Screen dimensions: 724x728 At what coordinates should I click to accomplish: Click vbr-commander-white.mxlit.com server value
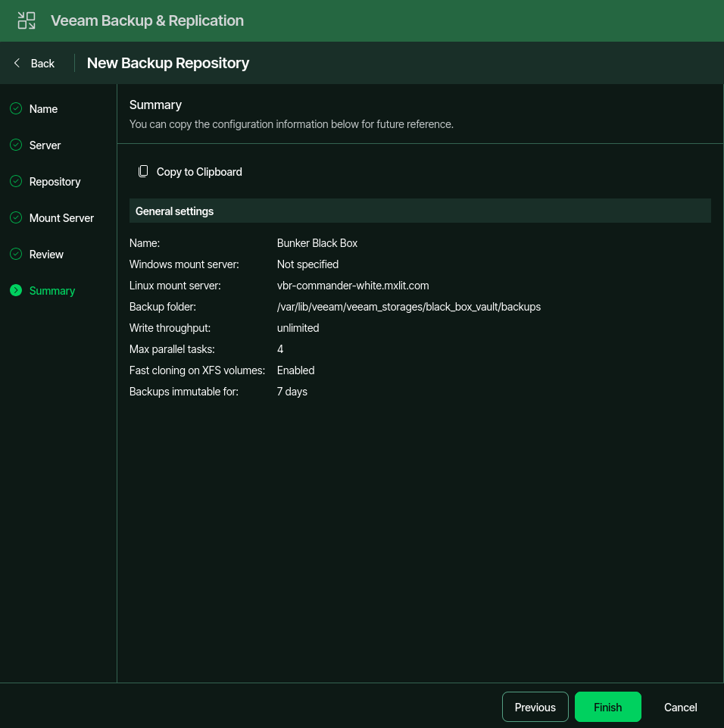point(353,286)
